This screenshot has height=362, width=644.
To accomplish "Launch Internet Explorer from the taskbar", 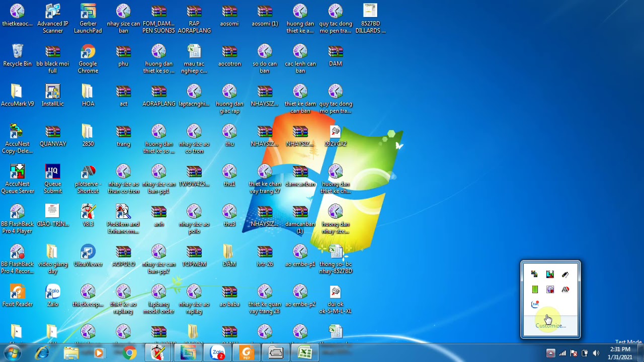I will click(x=42, y=353).
